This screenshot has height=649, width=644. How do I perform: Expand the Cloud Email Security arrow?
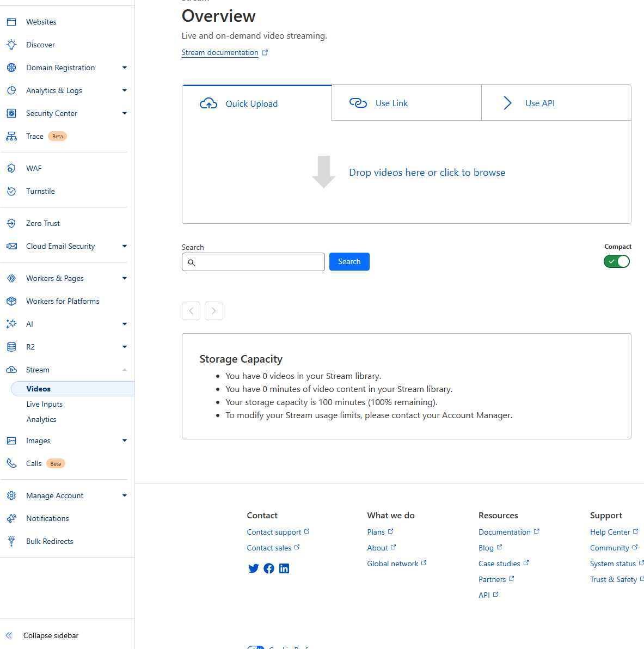[x=125, y=246]
